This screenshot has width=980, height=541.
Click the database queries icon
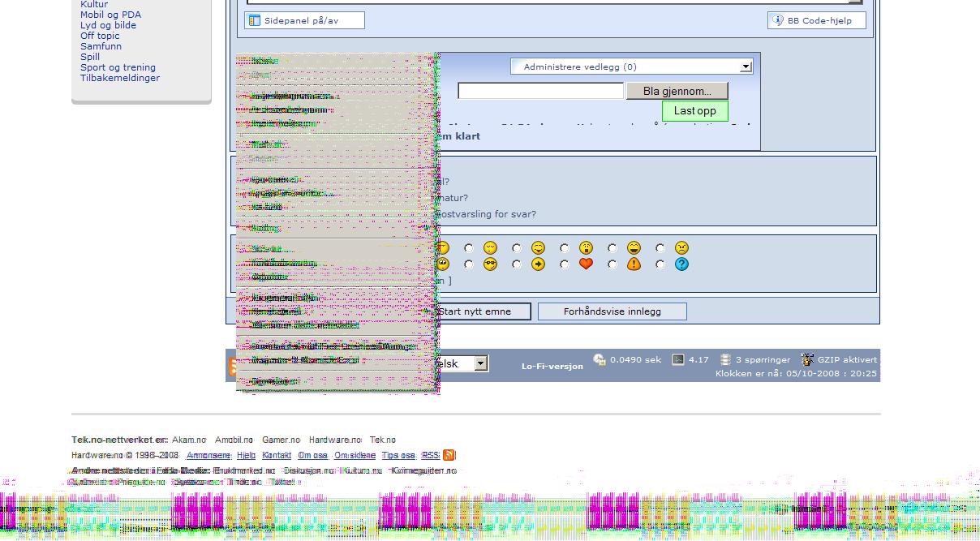[725, 359]
